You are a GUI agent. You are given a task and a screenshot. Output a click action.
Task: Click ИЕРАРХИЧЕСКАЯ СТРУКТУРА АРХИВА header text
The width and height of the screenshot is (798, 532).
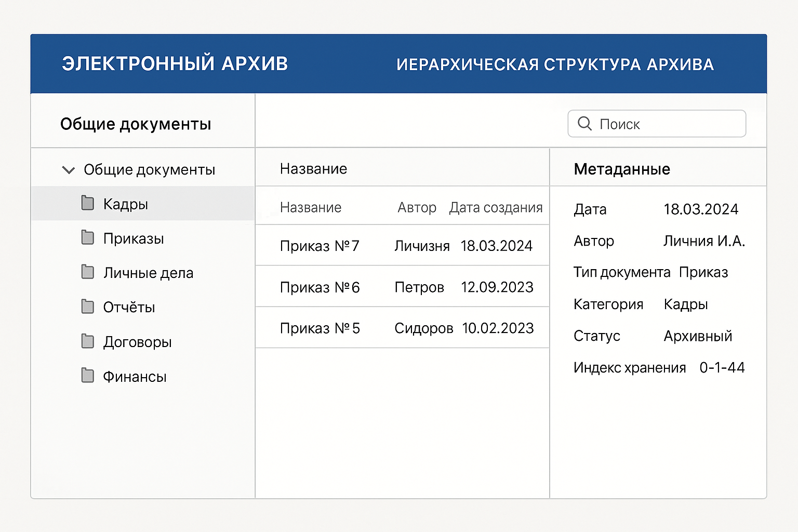[x=555, y=64]
